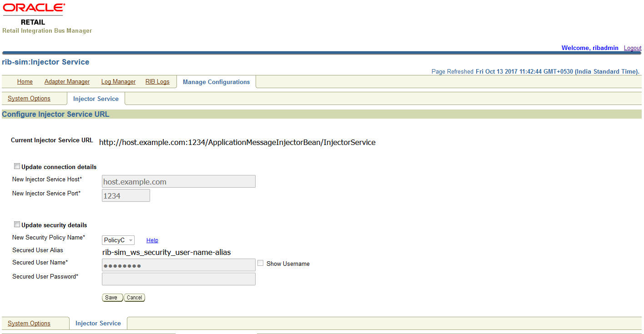Image resolution: width=644 pixels, height=334 pixels.
Task: Log out via the Logout link
Action: [633, 48]
